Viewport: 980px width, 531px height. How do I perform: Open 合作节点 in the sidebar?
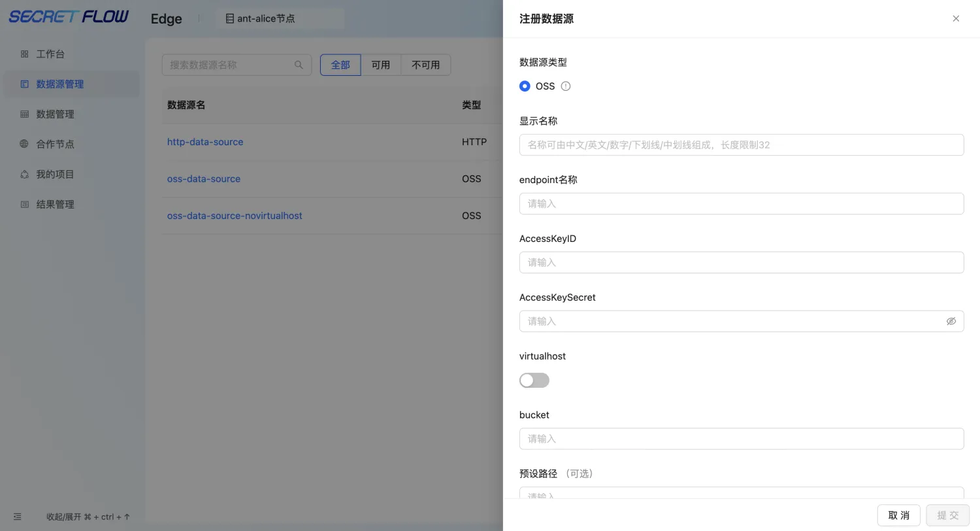click(x=72, y=145)
